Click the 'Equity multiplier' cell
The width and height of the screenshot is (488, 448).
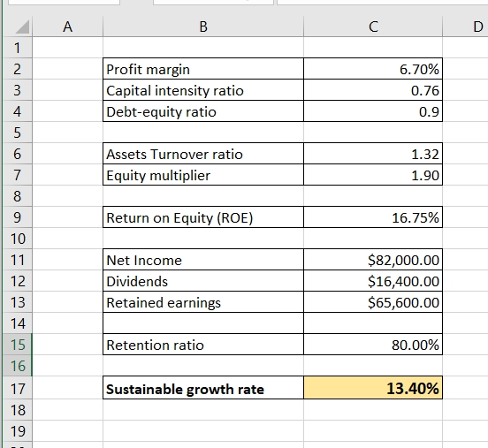pyautogui.click(x=203, y=175)
